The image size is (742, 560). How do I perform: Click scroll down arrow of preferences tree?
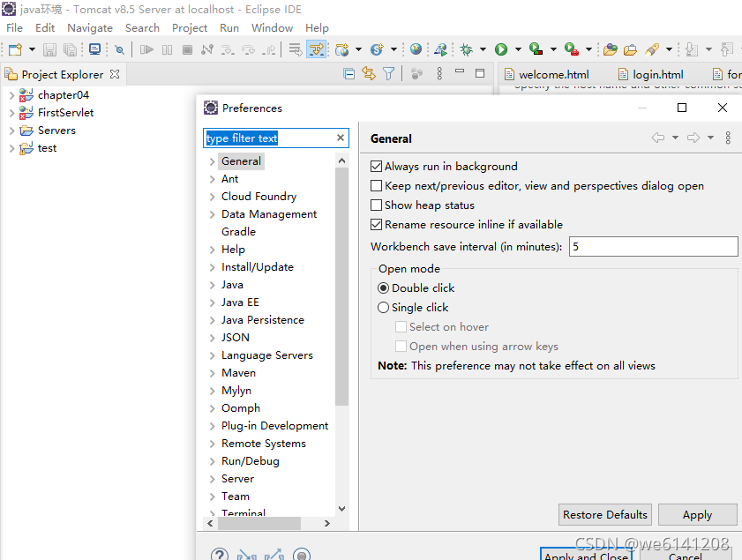341,509
